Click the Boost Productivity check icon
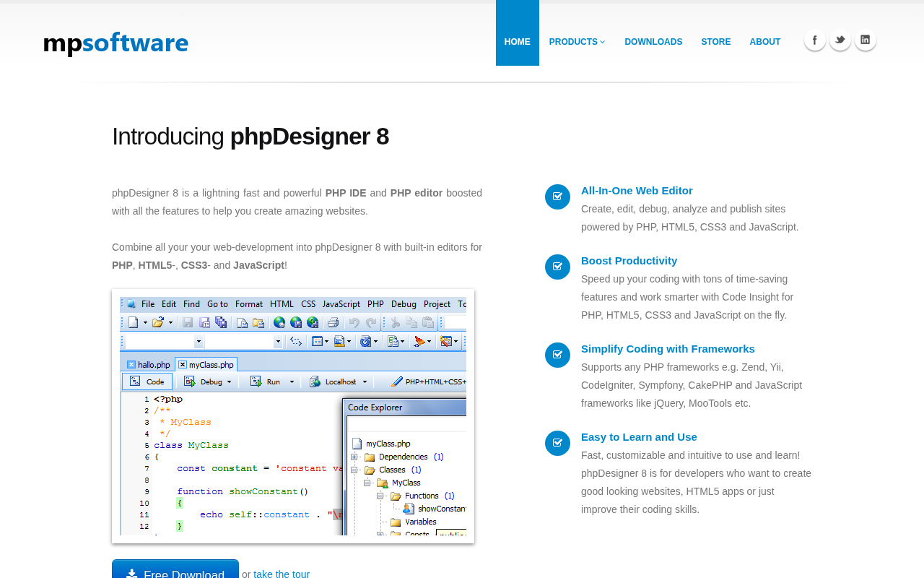924x578 pixels. tap(557, 267)
